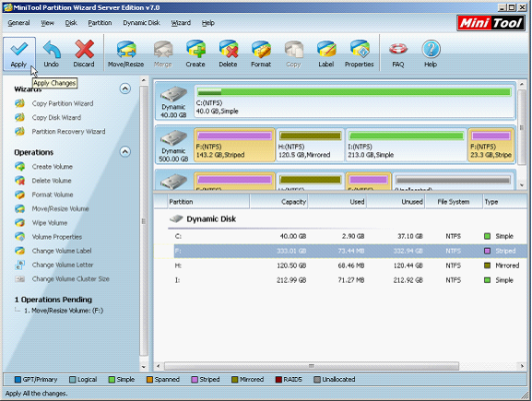
Task: Open the FAQ lifebuoy icon
Action: coord(398,50)
